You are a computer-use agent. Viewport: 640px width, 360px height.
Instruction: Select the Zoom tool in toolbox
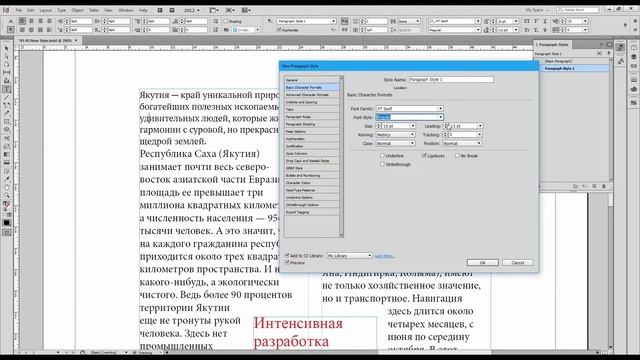coord(7,196)
